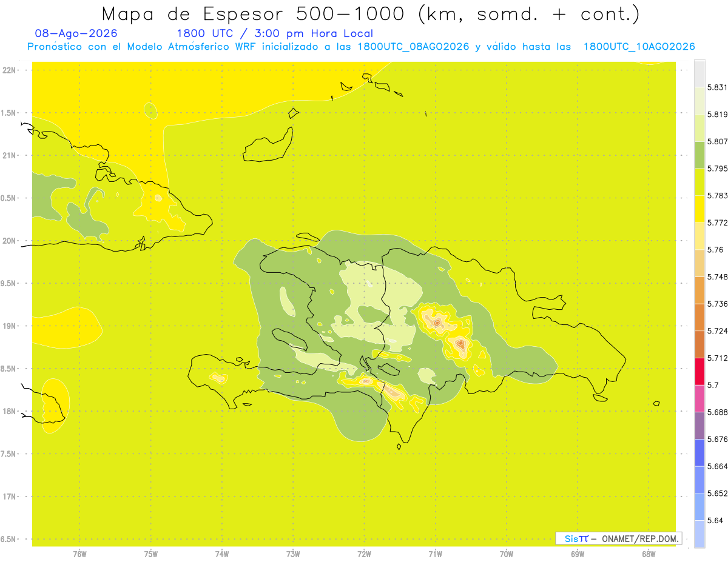
Task: Click the '22N' latitude label
Action: pyautogui.click(x=10, y=70)
